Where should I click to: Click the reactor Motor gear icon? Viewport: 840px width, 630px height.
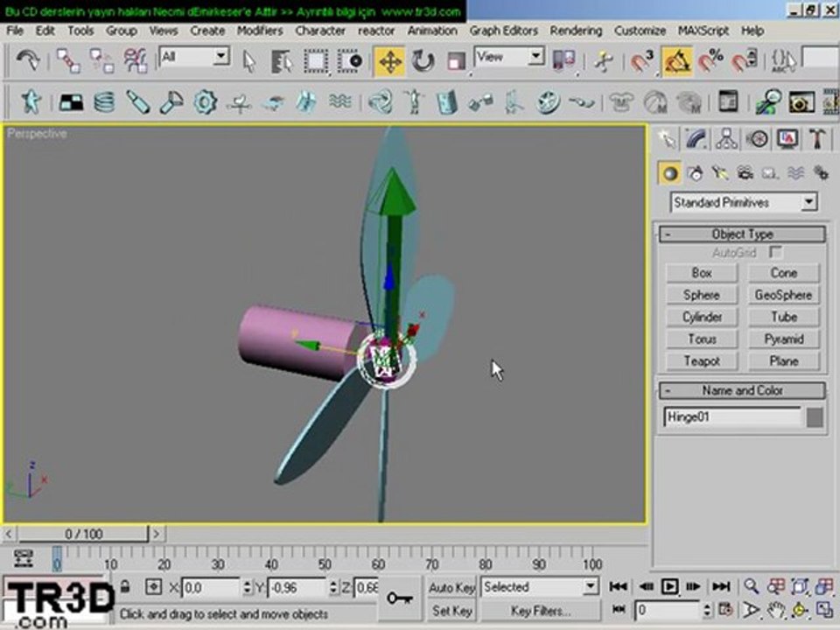[x=205, y=101]
